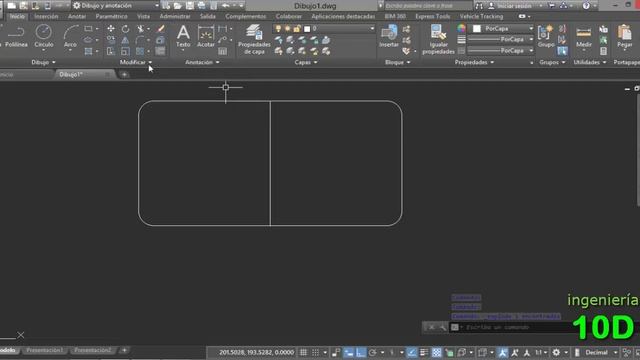Select the Trim (Recortar) tool
The width and height of the screenshot is (640, 360).
click(x=140, y=29)
